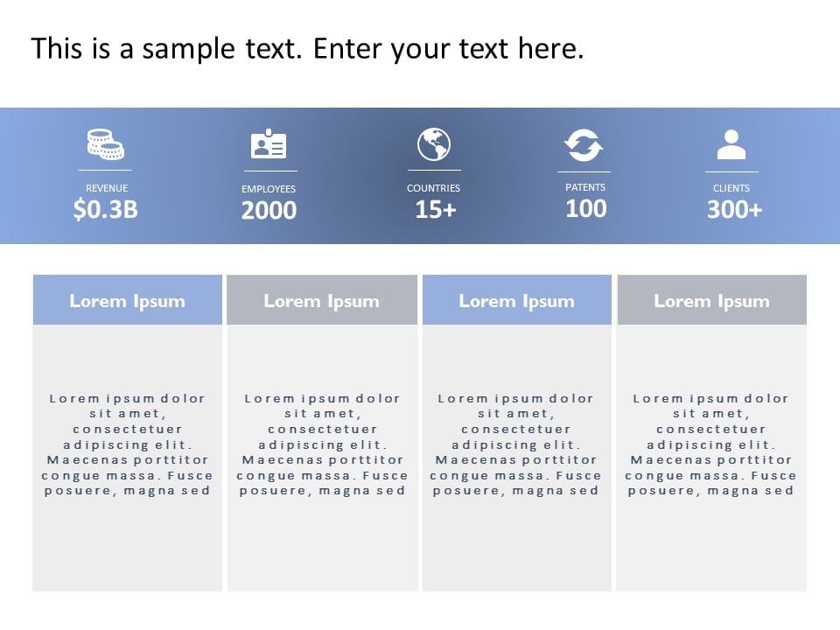Click the employees ID badge icon
Viewport: 840px width, 630px height.
[269, 144]
